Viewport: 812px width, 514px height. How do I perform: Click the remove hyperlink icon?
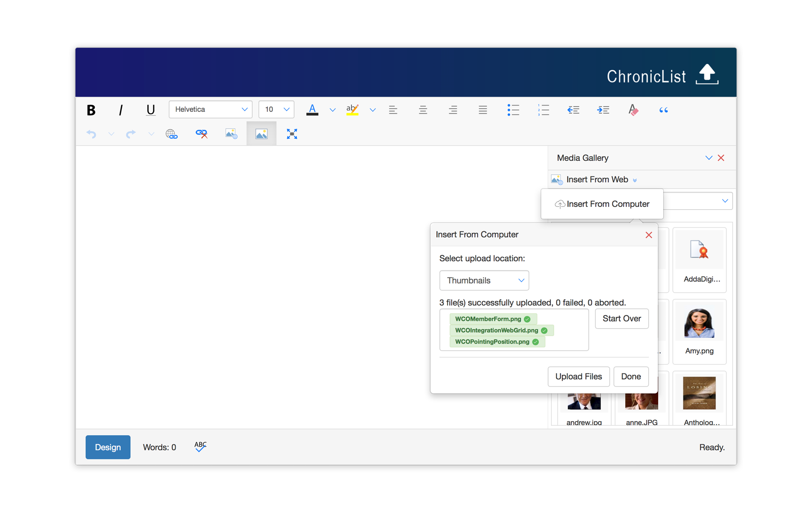pos(201,134)
